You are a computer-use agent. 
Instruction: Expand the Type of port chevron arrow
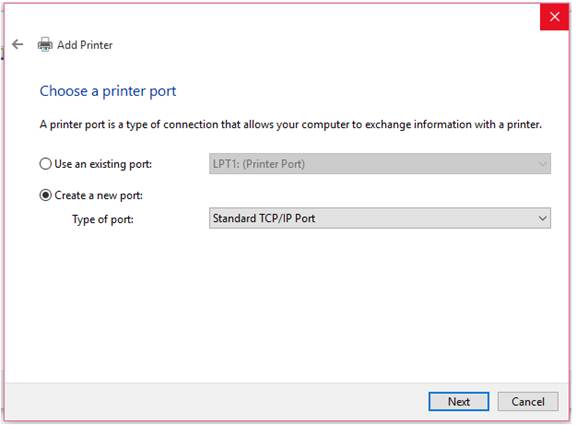coord(542,219)
